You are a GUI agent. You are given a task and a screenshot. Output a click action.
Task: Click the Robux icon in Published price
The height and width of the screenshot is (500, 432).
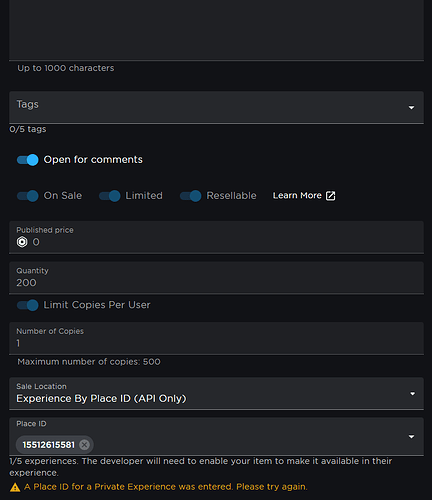(22, 242)
